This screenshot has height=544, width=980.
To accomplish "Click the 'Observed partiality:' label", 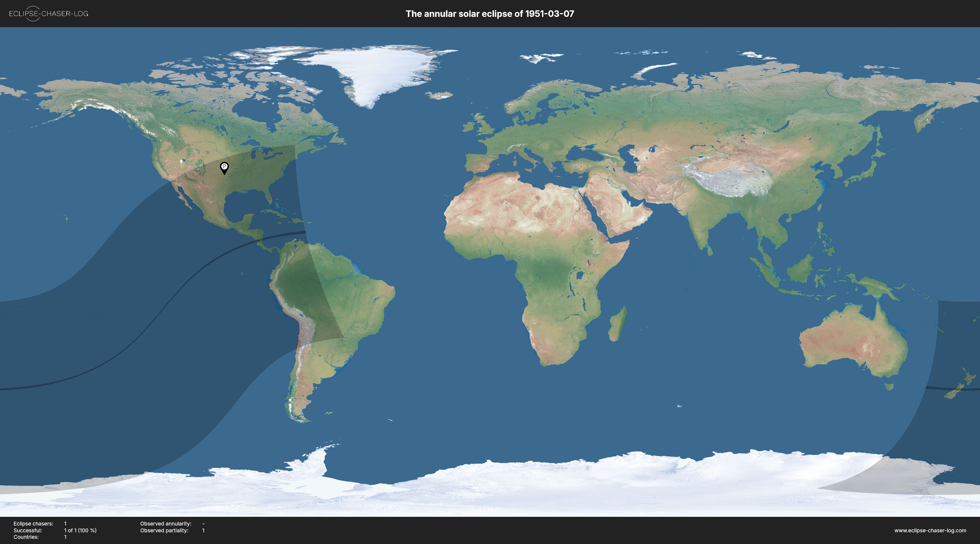I will 164,530.
